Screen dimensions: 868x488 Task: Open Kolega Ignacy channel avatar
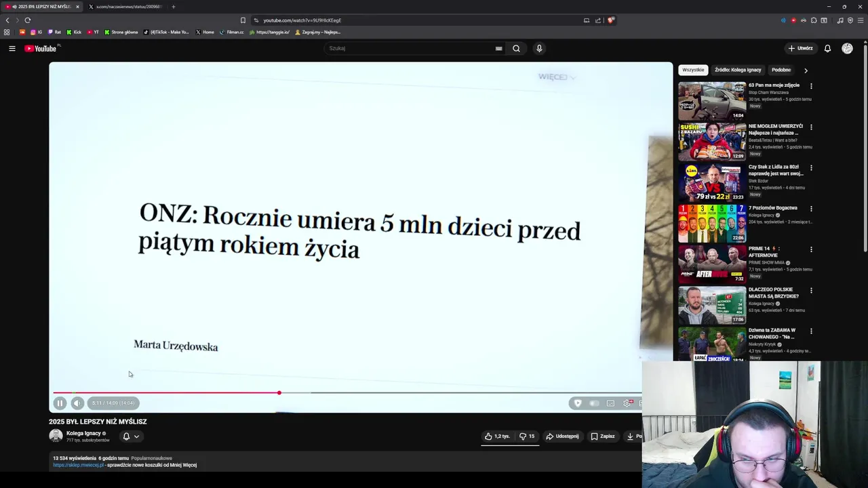56,436
